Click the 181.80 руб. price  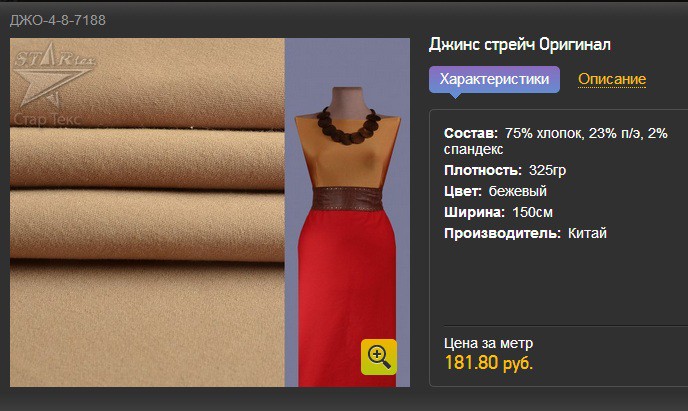489,363
